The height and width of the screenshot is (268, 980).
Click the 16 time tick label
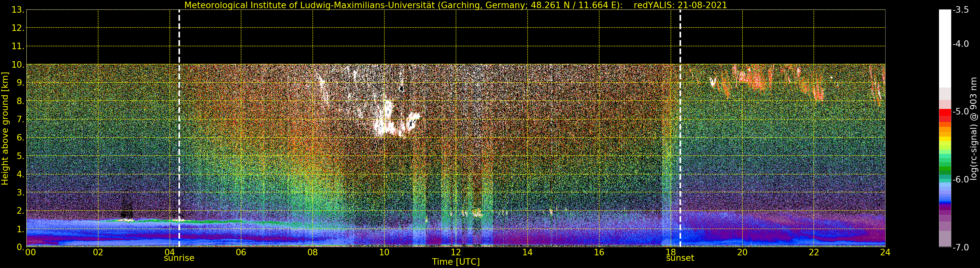(x=599, y=252)
